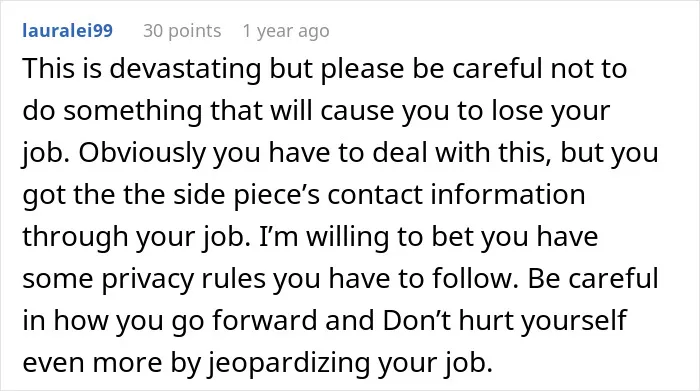The image size is (700, 391).
Task: Click the words Don't hurt yourself
Action: coord(504,320)
